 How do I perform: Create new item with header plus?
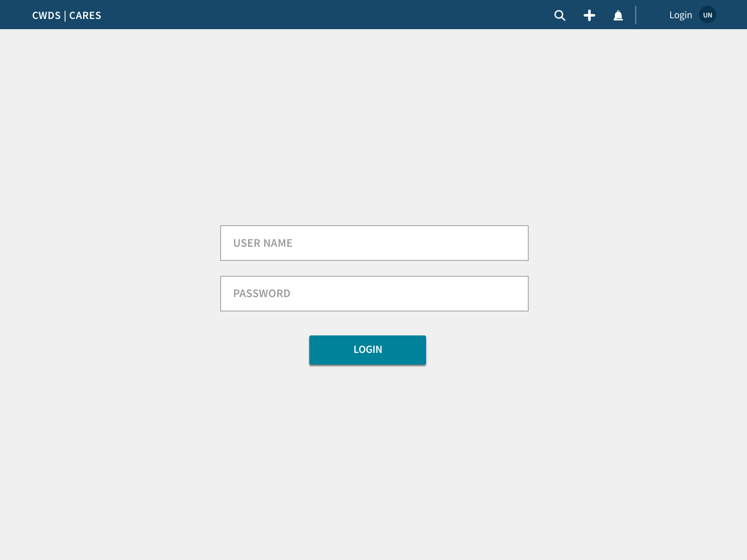[x=589, y=15]
